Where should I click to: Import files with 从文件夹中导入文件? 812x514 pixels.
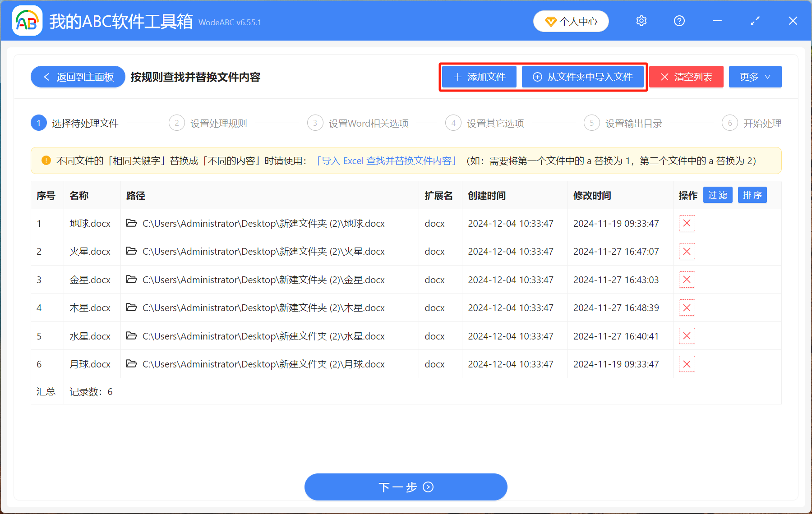pos(583,77)
